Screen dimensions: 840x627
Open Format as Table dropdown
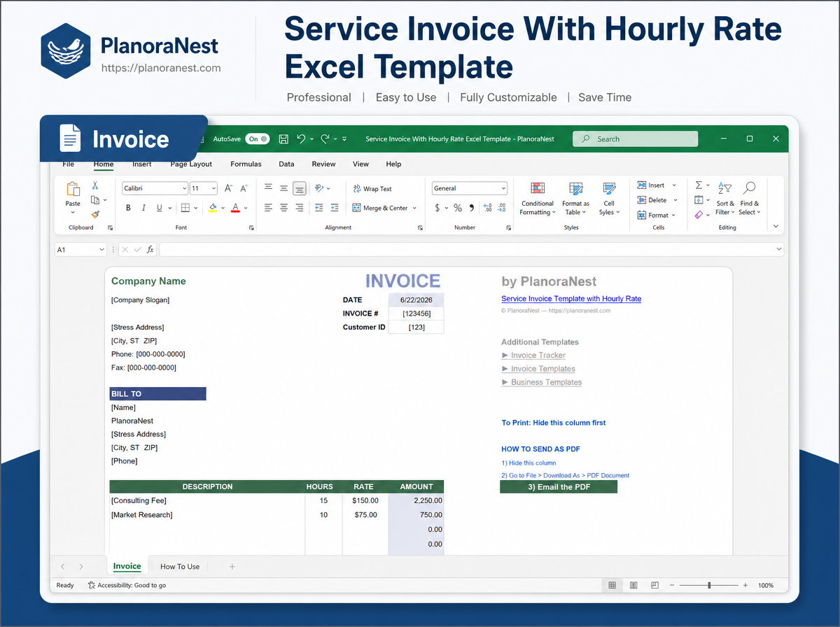(576, 199)
